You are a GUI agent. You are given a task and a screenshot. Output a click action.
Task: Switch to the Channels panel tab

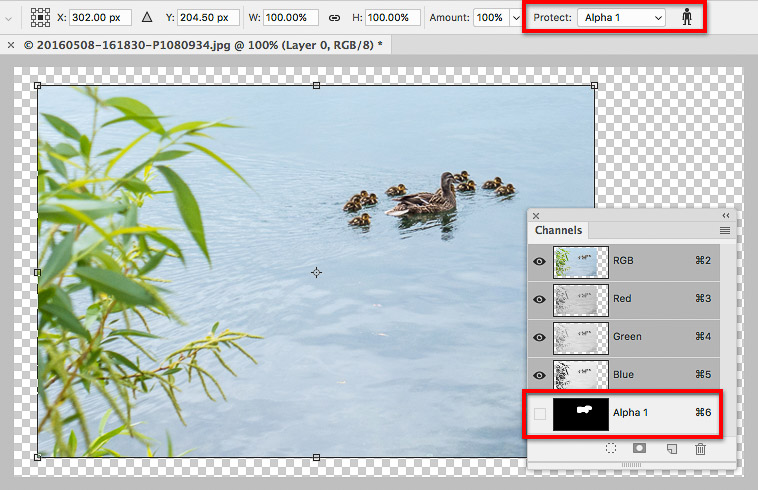click(x=558, y=230)
